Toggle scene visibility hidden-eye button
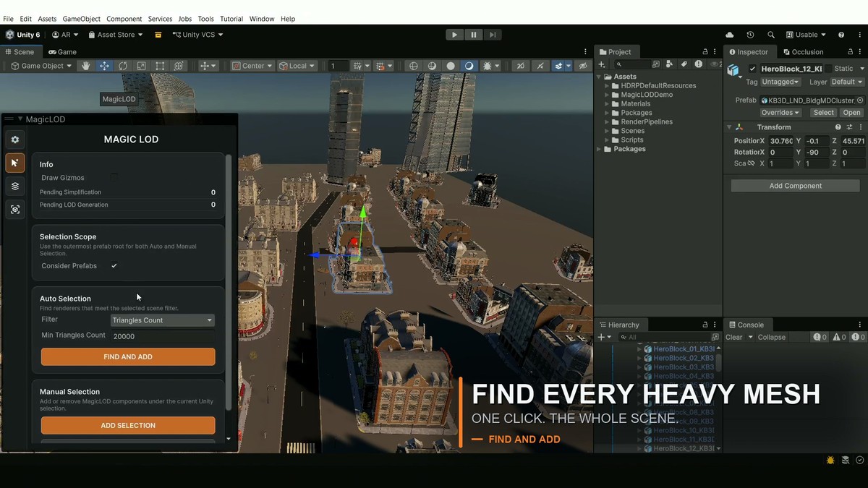The image size is (868, 488). pyautogui.click(x=583, y=66)
